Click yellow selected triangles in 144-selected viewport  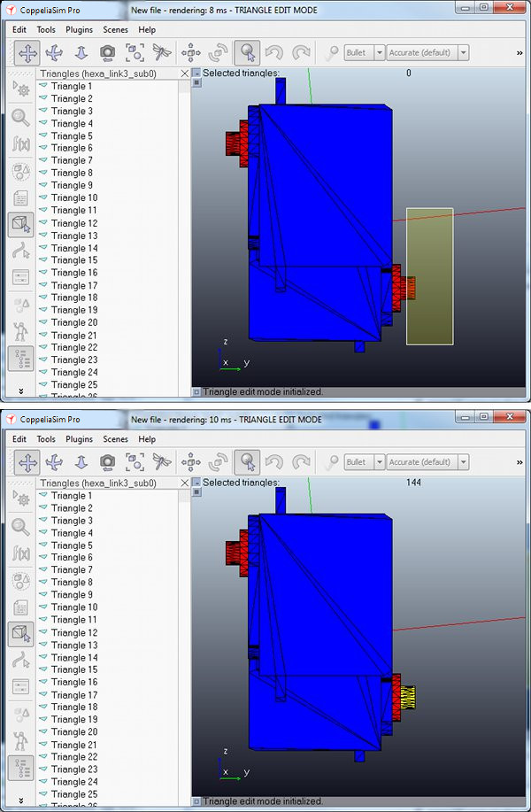click(408, 697)
